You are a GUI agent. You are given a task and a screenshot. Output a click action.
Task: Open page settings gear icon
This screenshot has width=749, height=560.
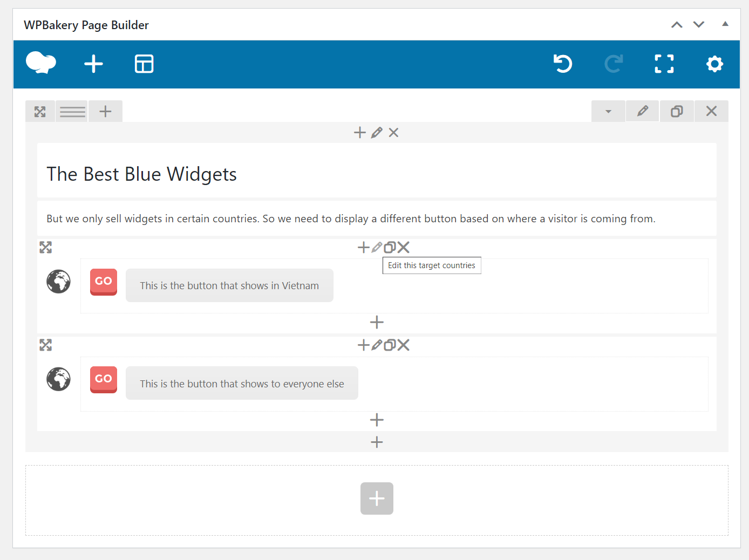tap(714, 64)
